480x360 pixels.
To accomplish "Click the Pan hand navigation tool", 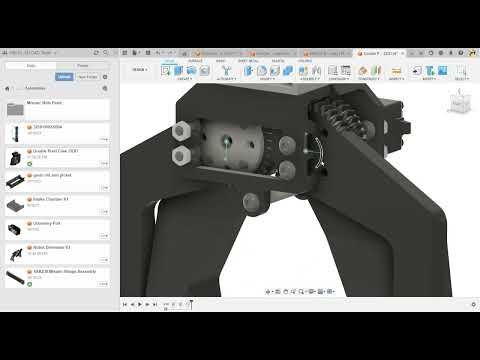I will pyautogui.click(x=286, y=292).
